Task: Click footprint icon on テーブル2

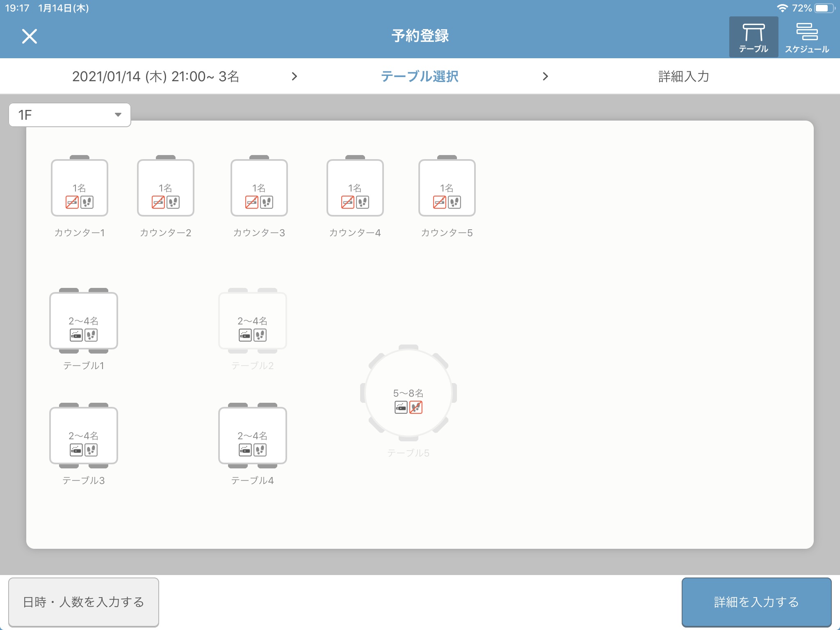Action: (260, 335)
